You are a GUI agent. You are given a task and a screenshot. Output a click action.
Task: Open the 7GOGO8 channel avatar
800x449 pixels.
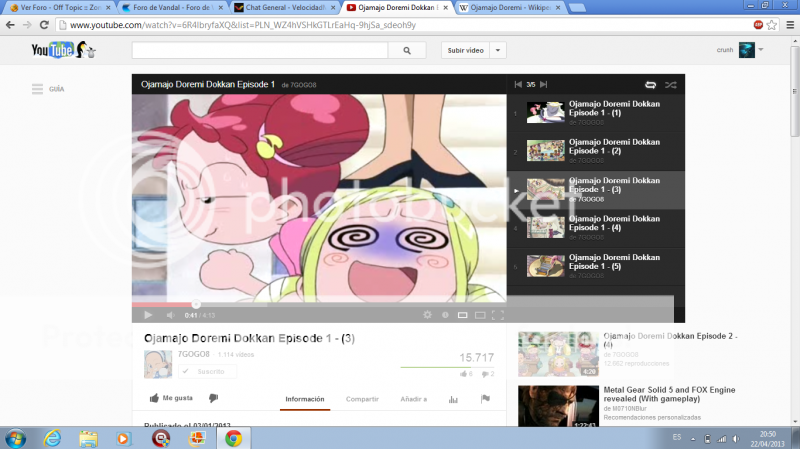[x=158, y=364]
